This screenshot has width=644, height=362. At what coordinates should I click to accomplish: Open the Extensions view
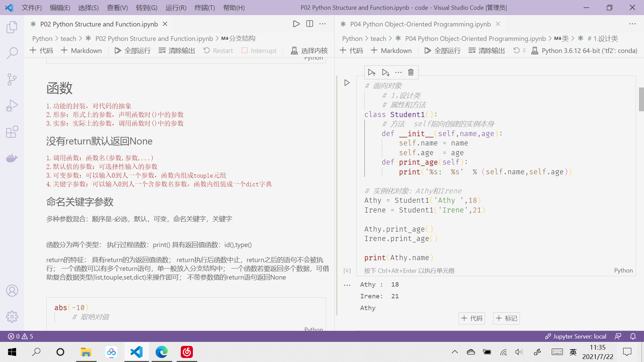[12, 132]
